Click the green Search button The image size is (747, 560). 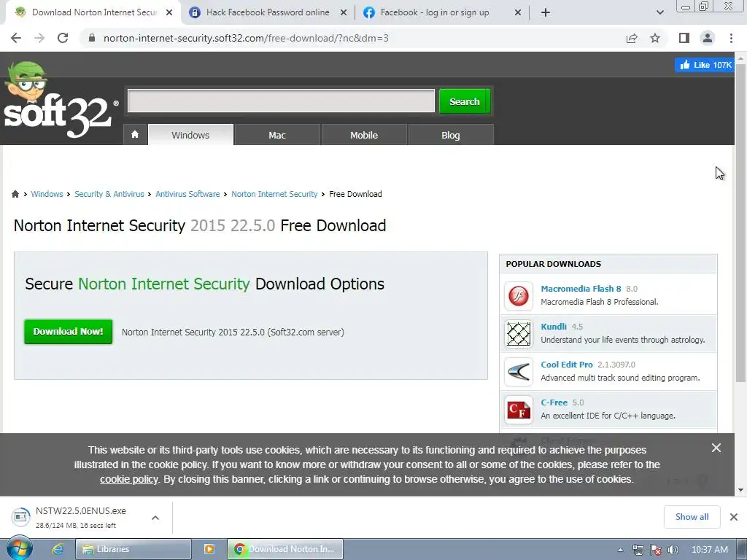click(465, 101)
